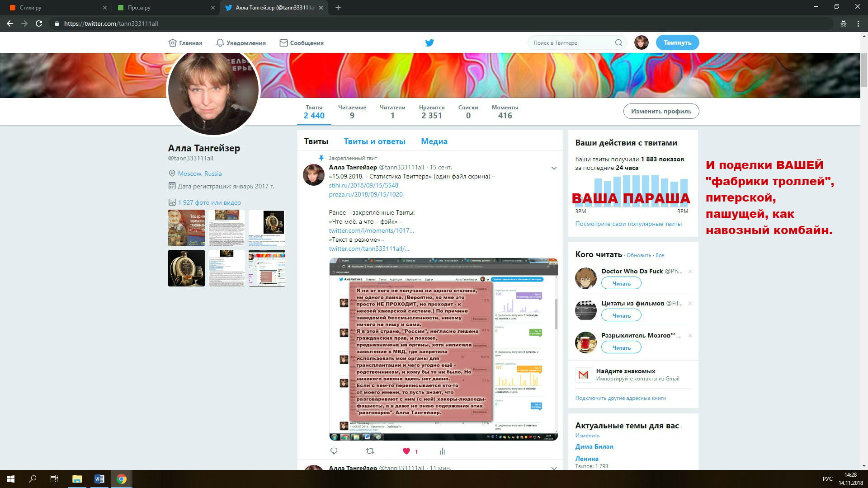The image size is (868, 488).
Task: Retweet the pinned tweet
Action: [370, 451]
